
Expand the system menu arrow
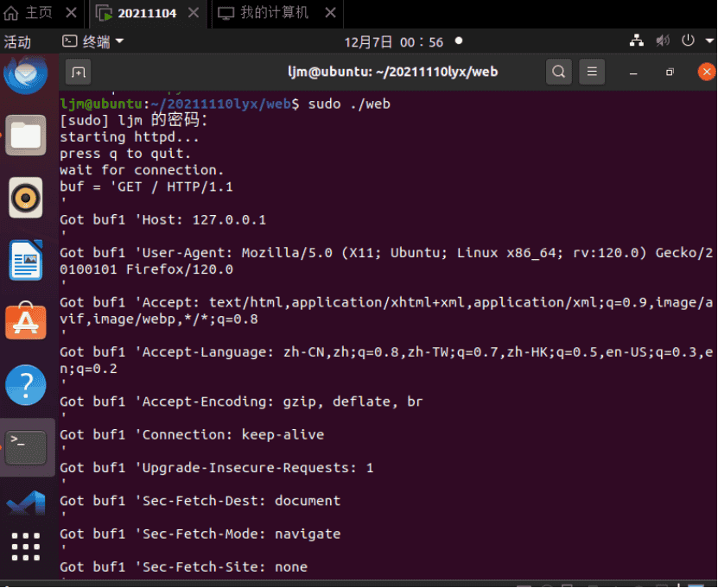706,41
